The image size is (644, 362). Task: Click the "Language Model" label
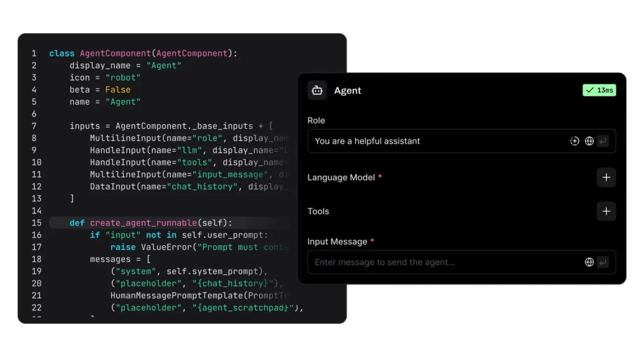341,178
